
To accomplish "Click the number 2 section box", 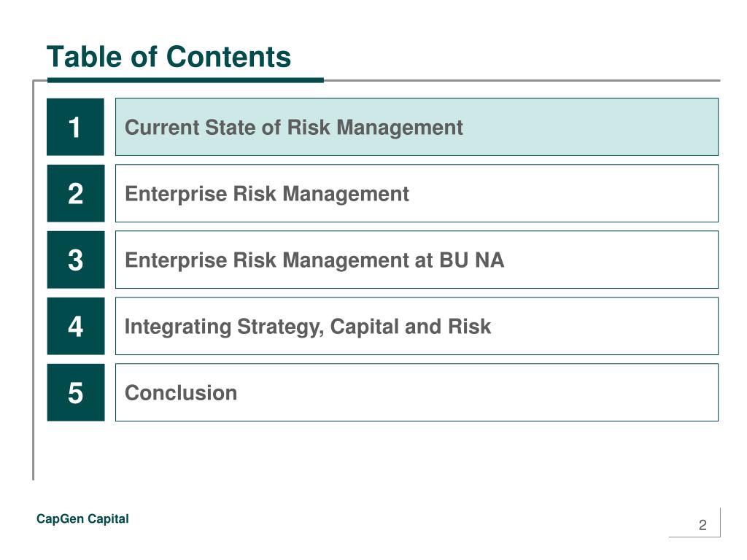I will [x=75, y=193].
